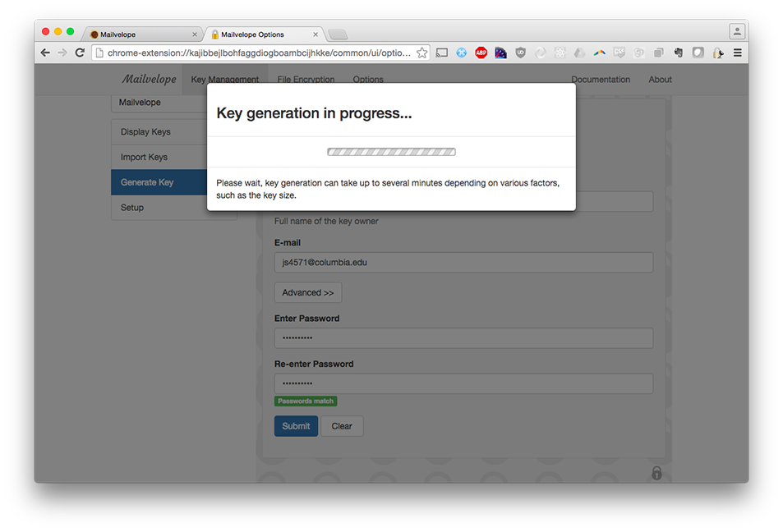The image size is (783, 532).
Task: Bookmark this page with the star icon
Action: point(422,53)
